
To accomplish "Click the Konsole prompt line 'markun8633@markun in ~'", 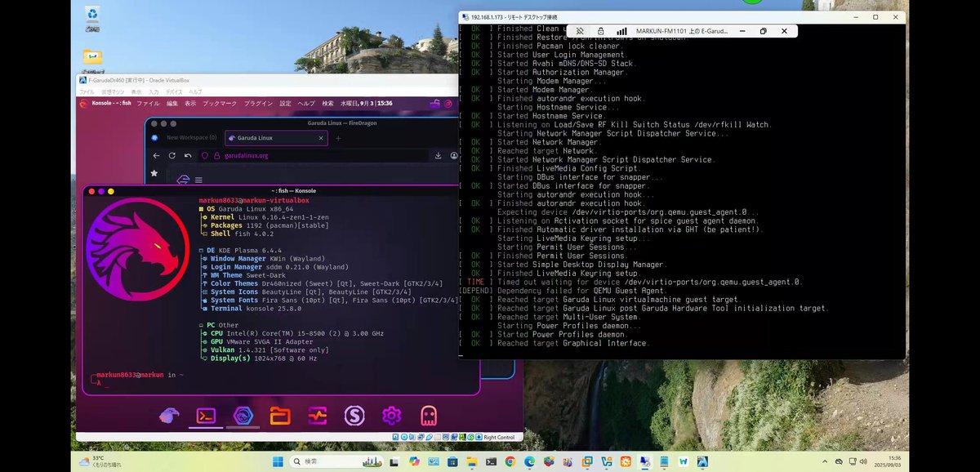I will coord(140,375).
